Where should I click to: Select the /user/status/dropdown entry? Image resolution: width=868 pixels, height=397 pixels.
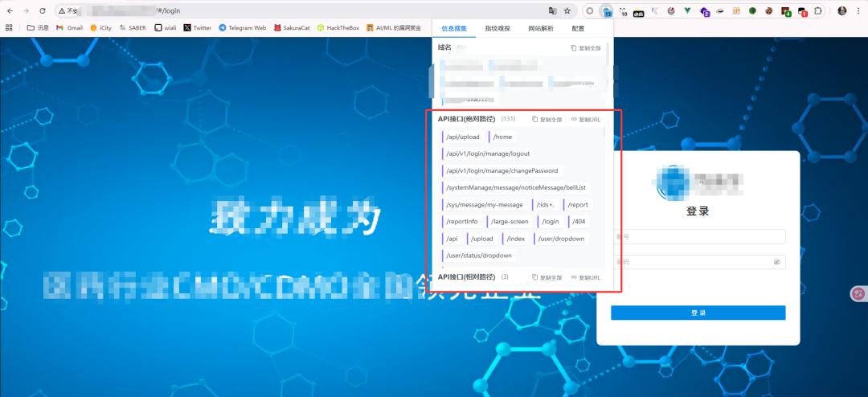tap(479, 256)
